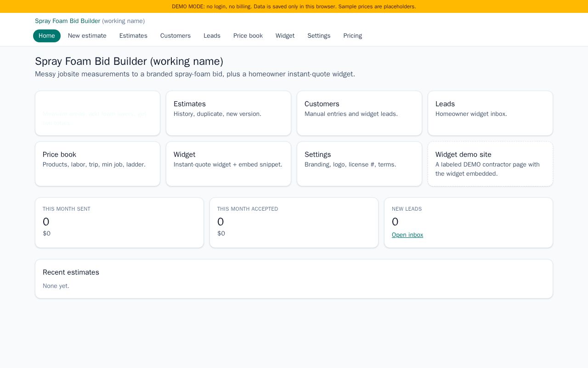Screen dimensions: 588x368
Task: Open Customers from the top navigation bar
Action: click(175, 36)
